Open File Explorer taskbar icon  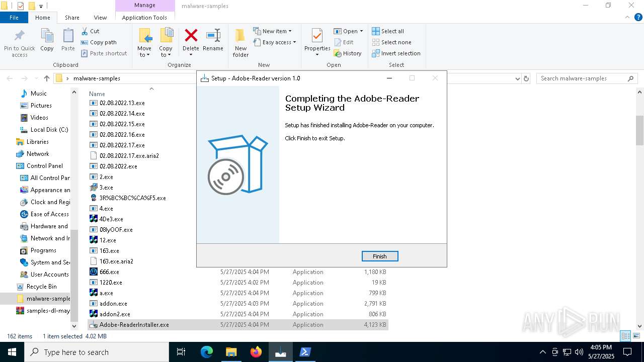pyautogui.click(x=231, y=352)
